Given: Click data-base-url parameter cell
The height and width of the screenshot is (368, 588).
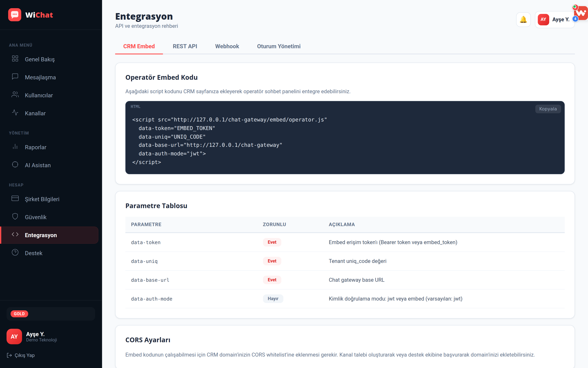Looking at the screenshot, I should click(150, 280).
